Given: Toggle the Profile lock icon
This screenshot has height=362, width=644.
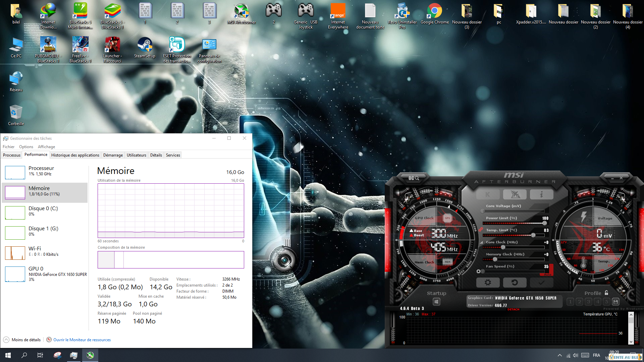Looking at the screenshot, I should coord(606,293).
